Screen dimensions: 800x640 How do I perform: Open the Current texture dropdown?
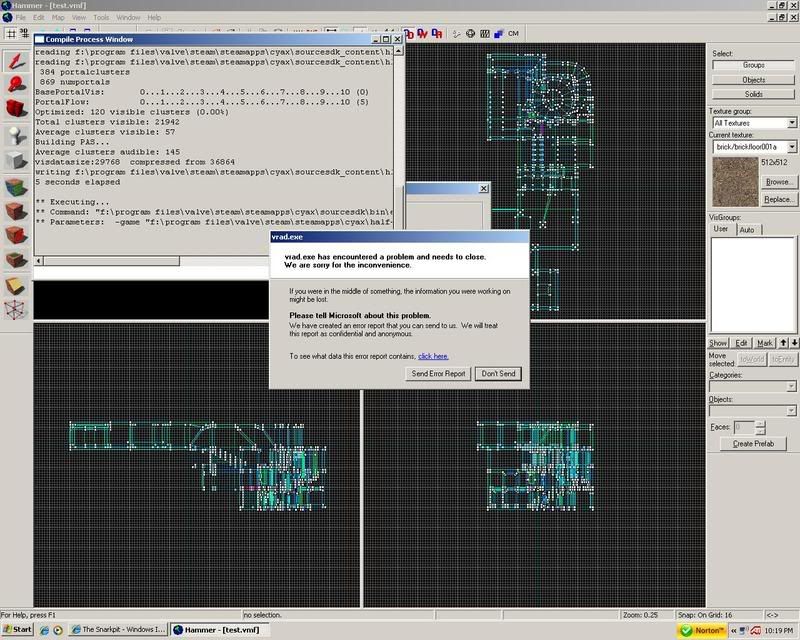[791, 146]
